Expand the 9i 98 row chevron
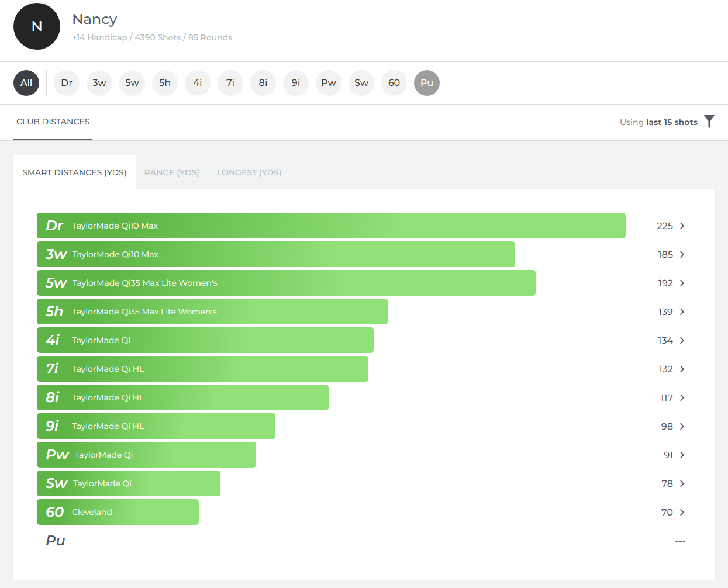Image resolution: width=728 pixels, height=588 pixels. point(682,426)
